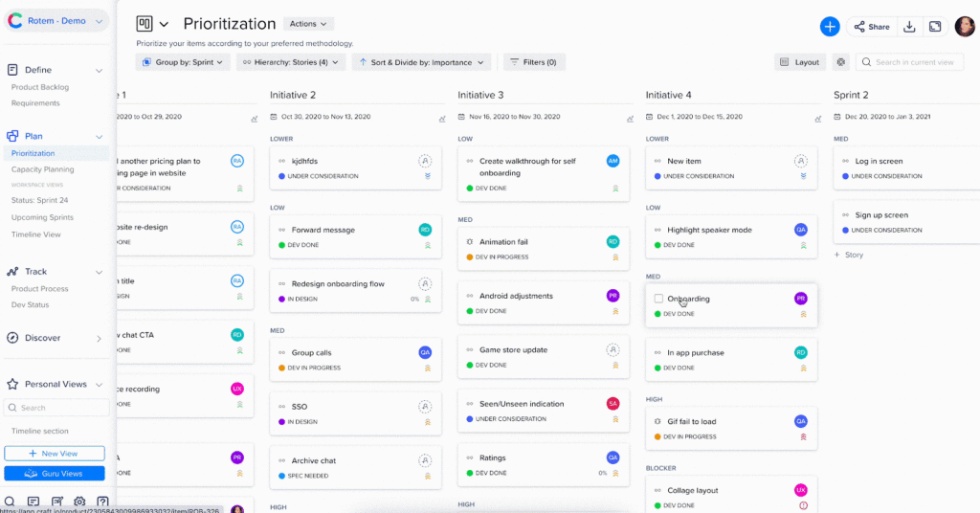Enter fullscreen with the expand icon

coord(935,27)
